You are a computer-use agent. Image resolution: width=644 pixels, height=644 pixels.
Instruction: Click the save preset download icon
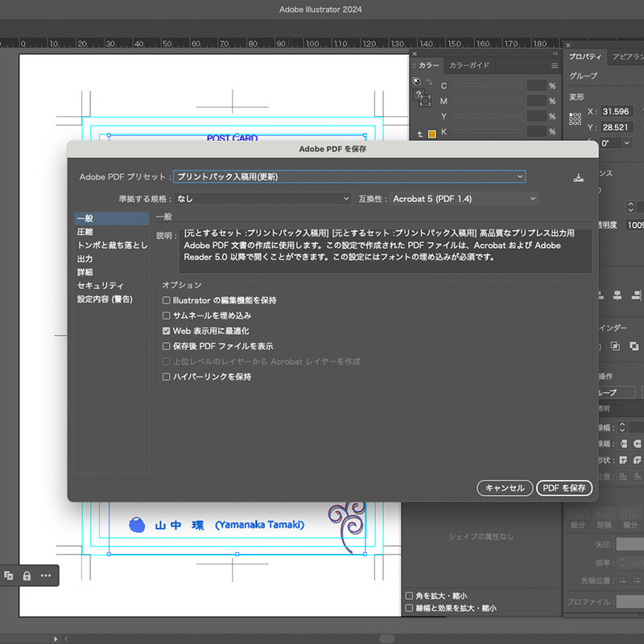click(578, 178)
